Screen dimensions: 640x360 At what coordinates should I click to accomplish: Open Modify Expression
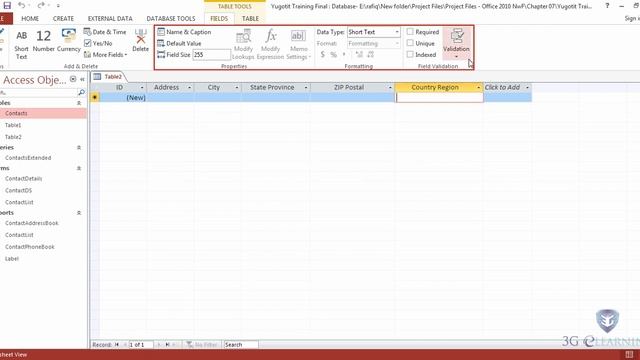click(x=270, y=44)
